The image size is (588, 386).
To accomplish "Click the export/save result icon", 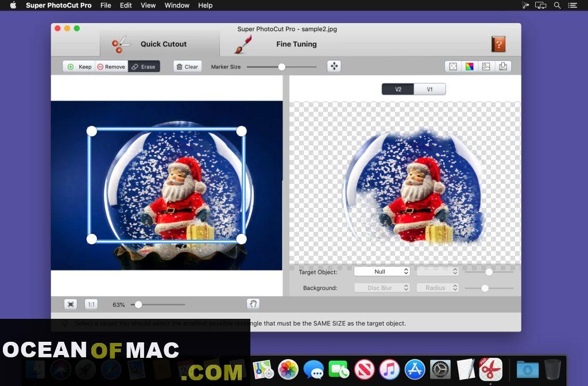I will pos(503,67).
